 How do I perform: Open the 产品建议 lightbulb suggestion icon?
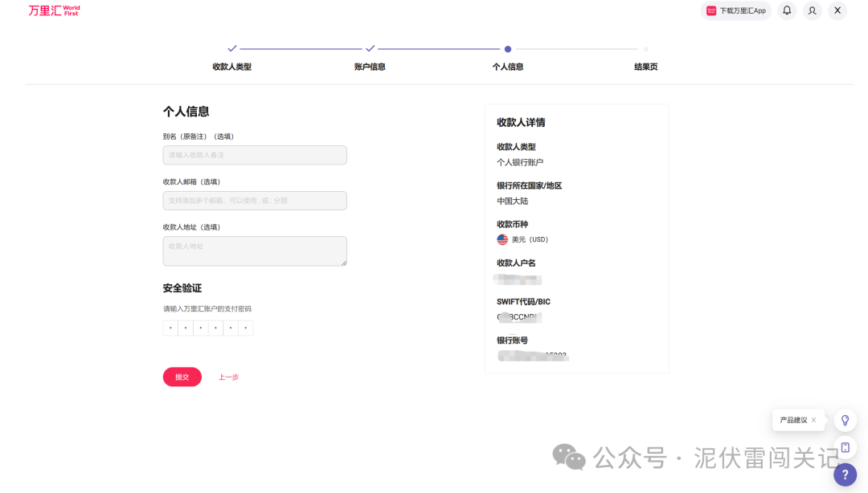pyautogui.click(x=845, y=420)
